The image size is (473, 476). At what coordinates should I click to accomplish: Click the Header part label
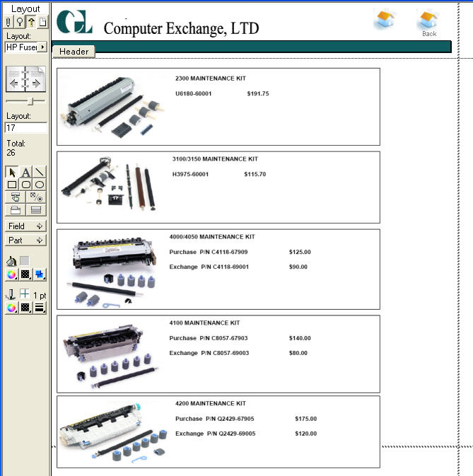point(74,52)
